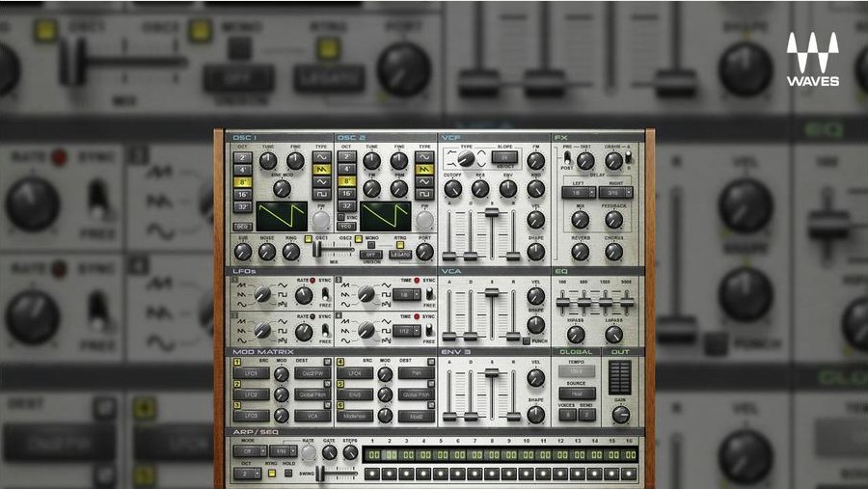Select the 8' octave for OSC 2
Viewport: 868px width, 489px height.
click(346, 181)
